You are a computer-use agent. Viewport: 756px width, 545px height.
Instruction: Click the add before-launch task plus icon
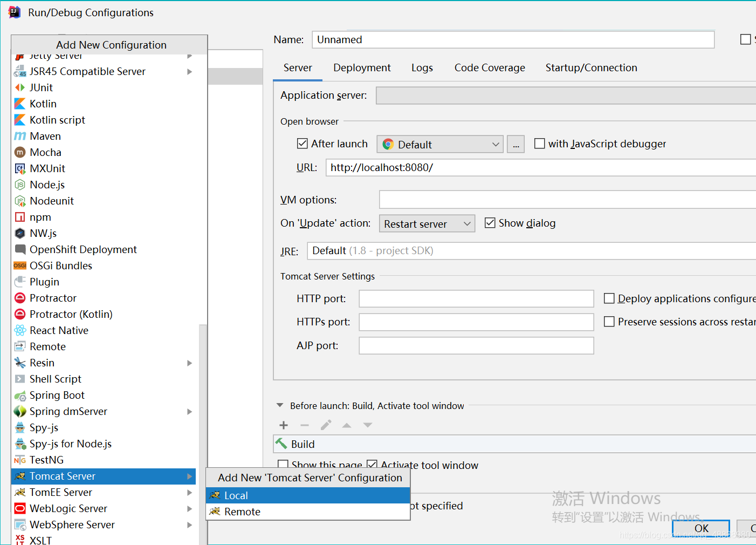[x=284, y=425]
